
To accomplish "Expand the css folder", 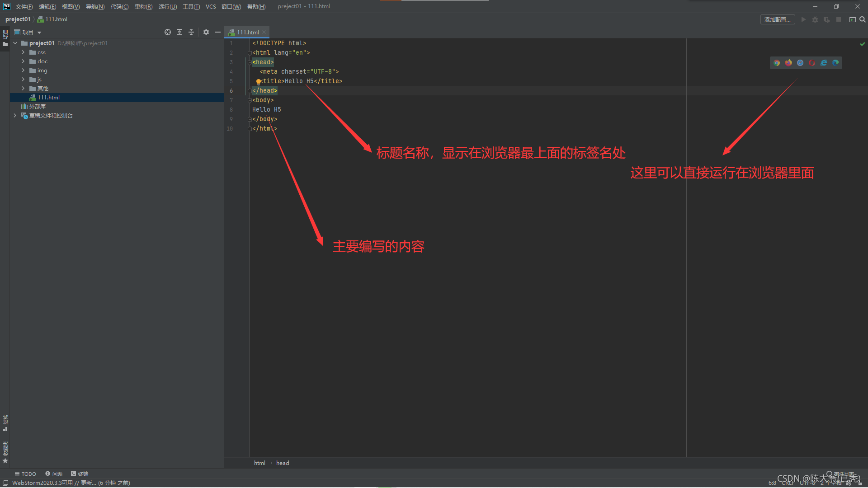I will coord(23,52).
